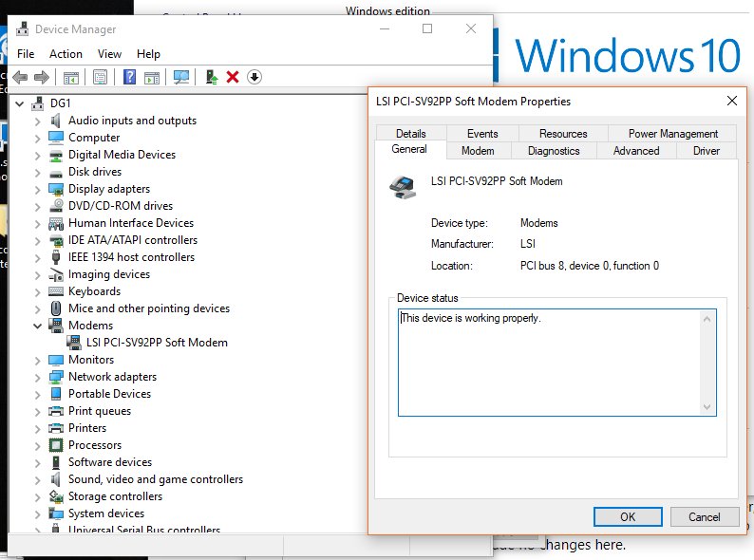Click the Display adapters icon
Screen dimensions: 754x560
[56, 189]
